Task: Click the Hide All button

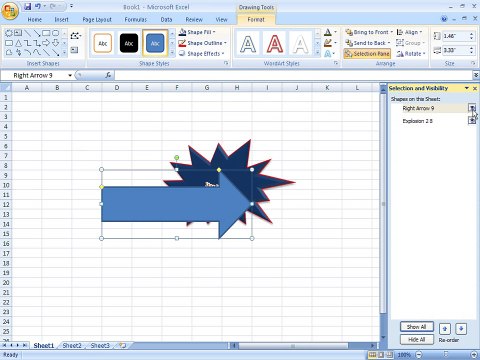Action: point(417,339)
